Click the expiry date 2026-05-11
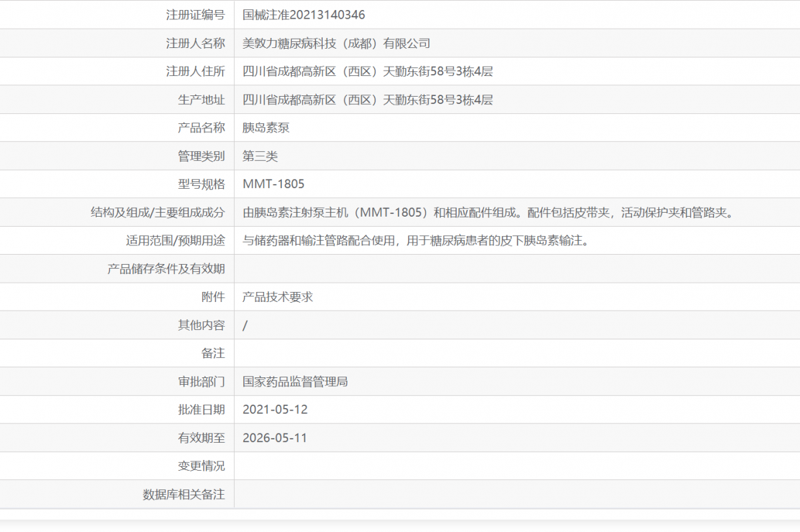 [273, 437]
